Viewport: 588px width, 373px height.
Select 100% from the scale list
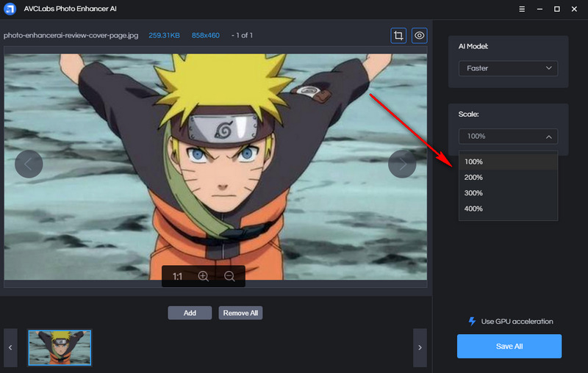[x=508, y=162]
